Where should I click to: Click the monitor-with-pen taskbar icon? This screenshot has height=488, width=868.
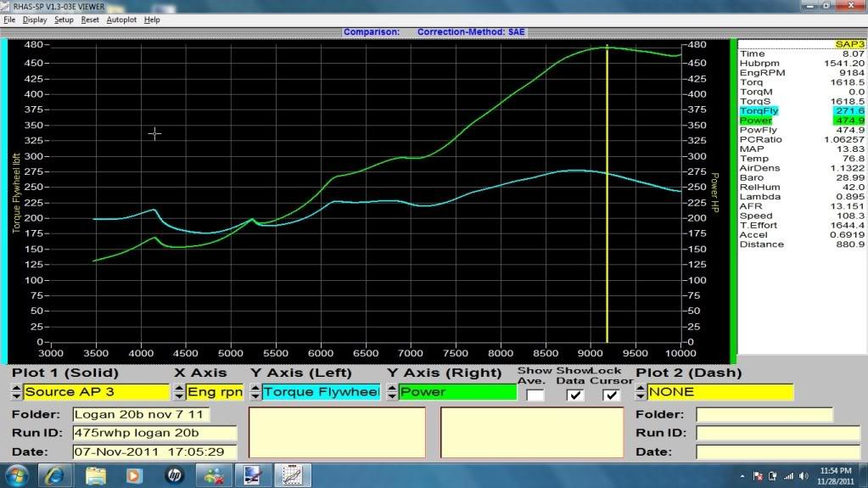[252, 476]
